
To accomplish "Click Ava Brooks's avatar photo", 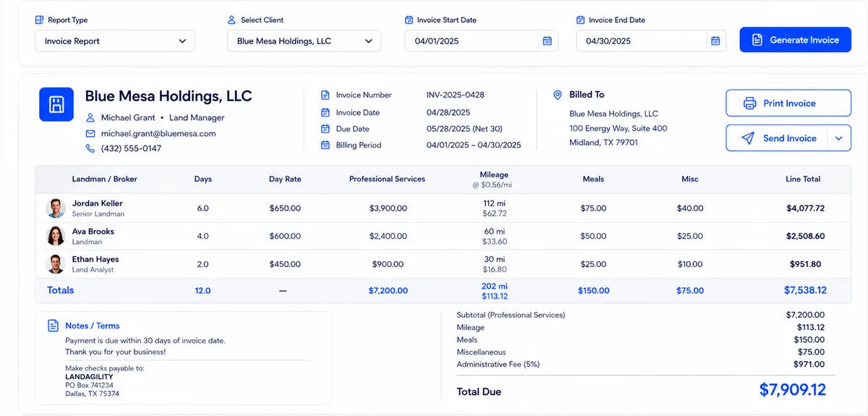I will [x=56, y=236].
